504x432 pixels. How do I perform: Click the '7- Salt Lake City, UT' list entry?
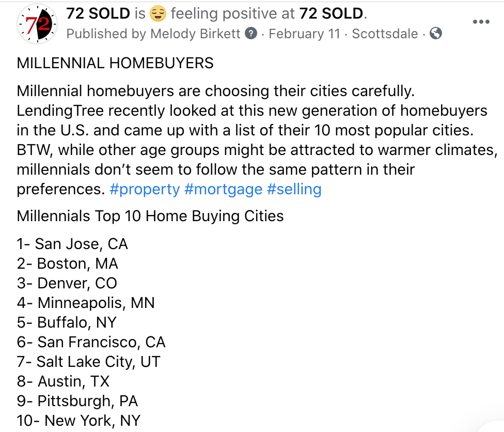(x=88, y=362)
